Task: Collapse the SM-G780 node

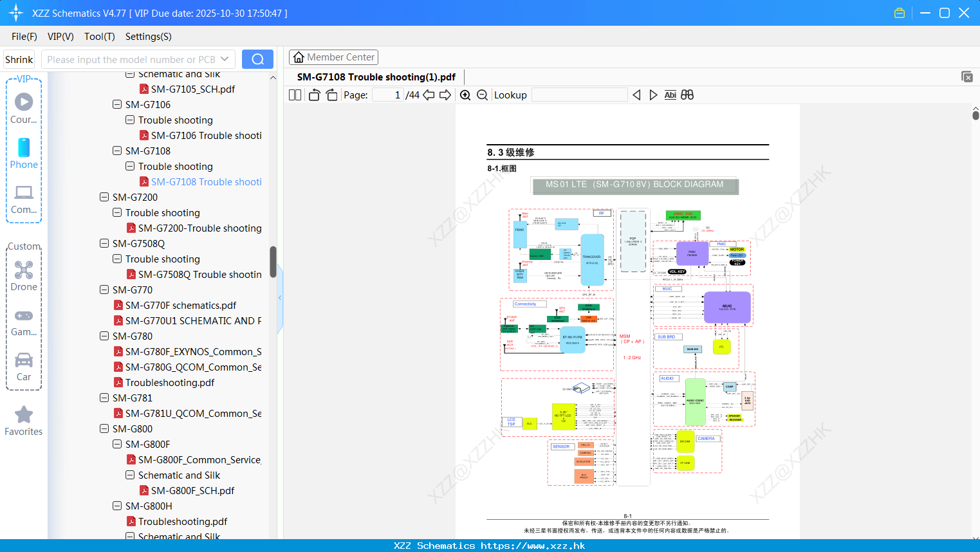Action: [x=104, y=336]
